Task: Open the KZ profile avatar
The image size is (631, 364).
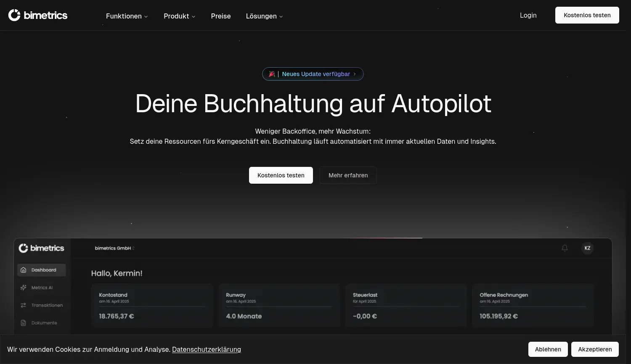Action: pos(587,248)
